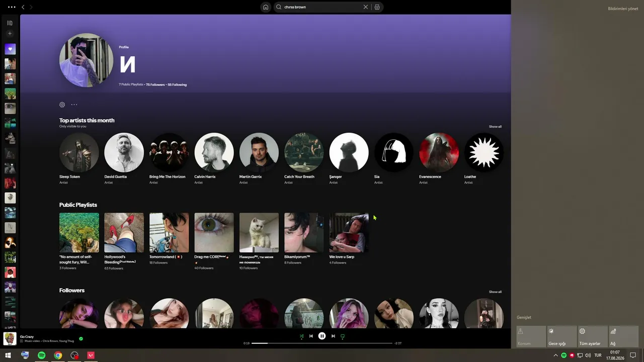Image resolution: width=644 pixels, height=362 pixels.
Task: Open the Ağ quick action tile
Action: pos(623,336)
